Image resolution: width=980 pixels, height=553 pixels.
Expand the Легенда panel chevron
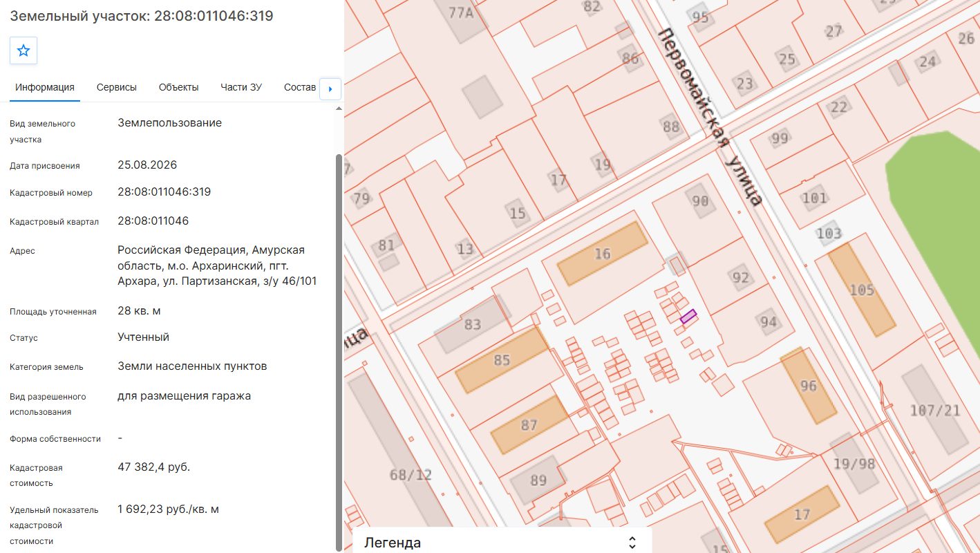coord(632,543)
